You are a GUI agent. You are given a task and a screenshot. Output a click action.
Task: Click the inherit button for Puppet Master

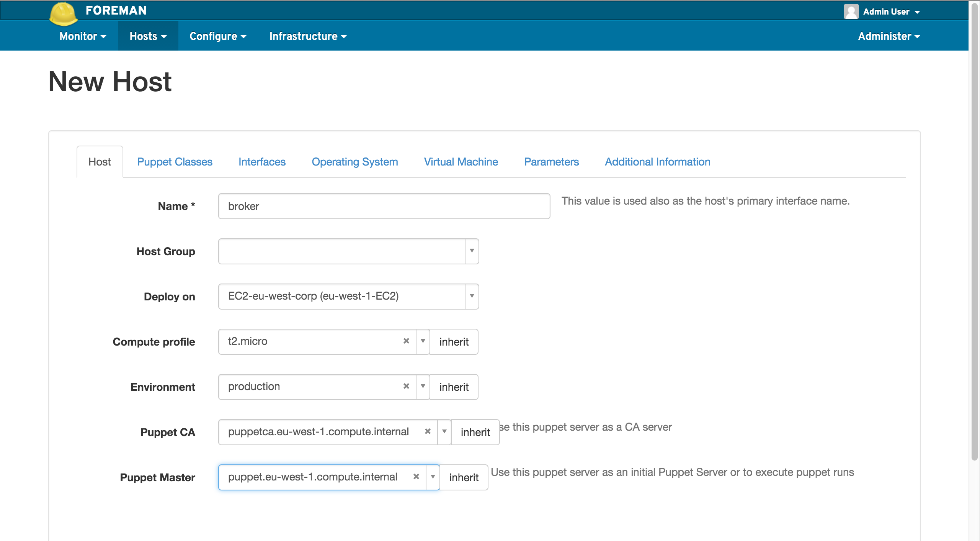point(464,477)
